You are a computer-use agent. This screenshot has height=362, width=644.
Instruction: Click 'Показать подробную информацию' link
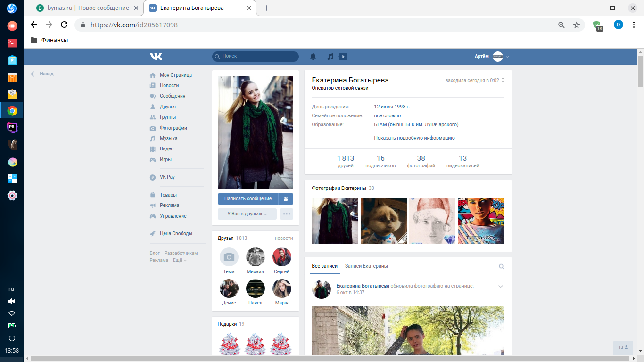(414, 138)
